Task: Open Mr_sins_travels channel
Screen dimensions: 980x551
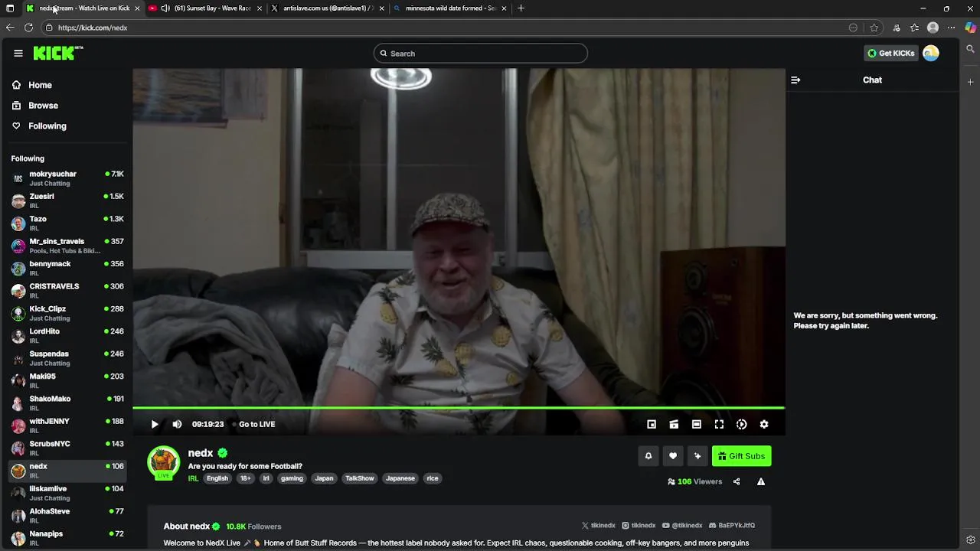Action: [67, 246]
